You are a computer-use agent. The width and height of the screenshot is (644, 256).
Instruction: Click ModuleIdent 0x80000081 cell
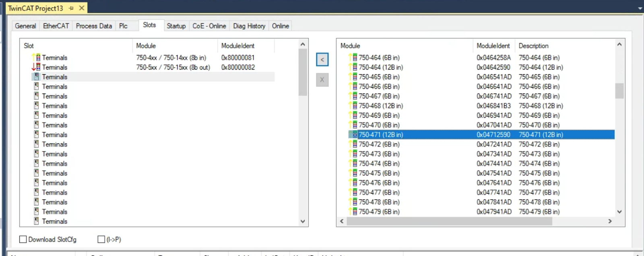(238, 57)
